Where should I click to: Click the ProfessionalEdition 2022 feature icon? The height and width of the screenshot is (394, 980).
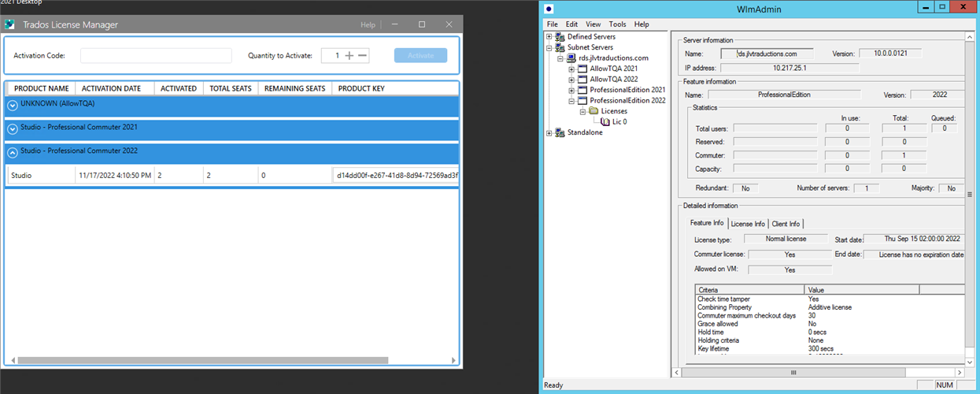pyautogui.click(x=582, y=101)
